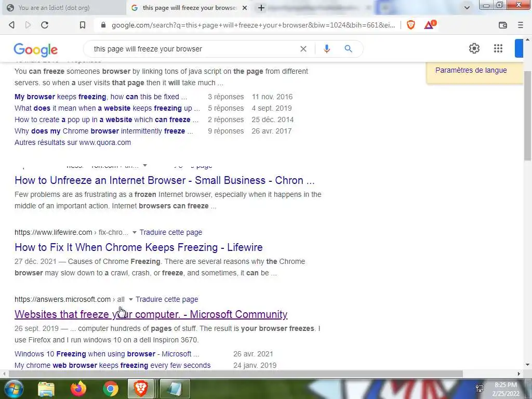The image size is (532, 399).
Task: Close the 'this page will freeze' tab
Action: [245, 8]
